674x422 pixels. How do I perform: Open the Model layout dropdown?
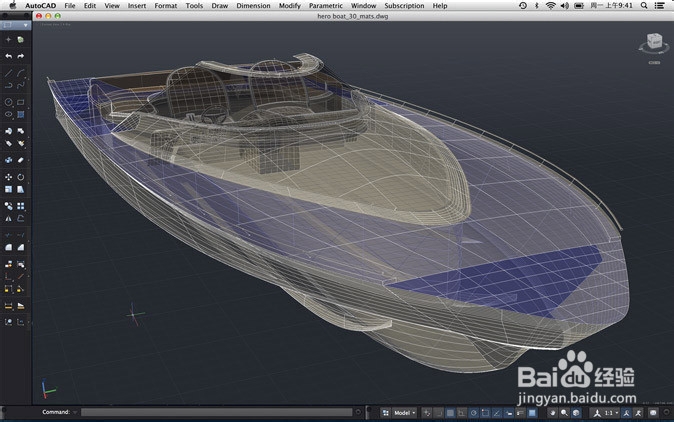[403, 412]
